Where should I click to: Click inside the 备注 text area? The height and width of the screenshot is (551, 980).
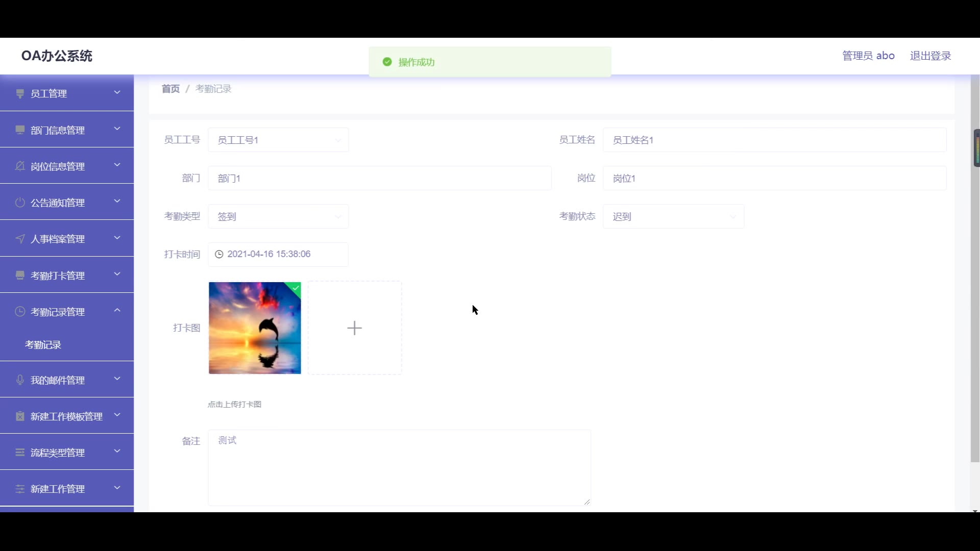(399, 467)
